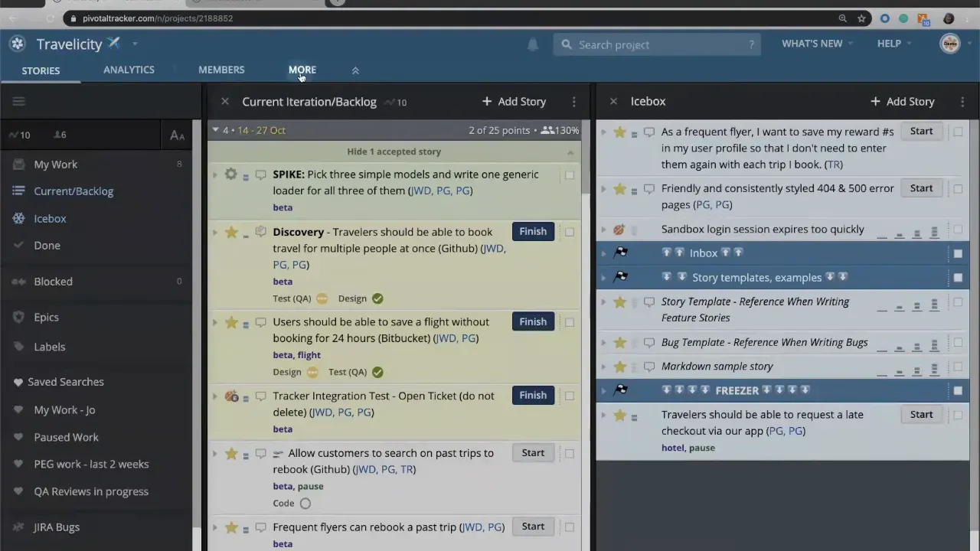
Task: Click the green Design review checkmark on Discovery
Action: 377,298
